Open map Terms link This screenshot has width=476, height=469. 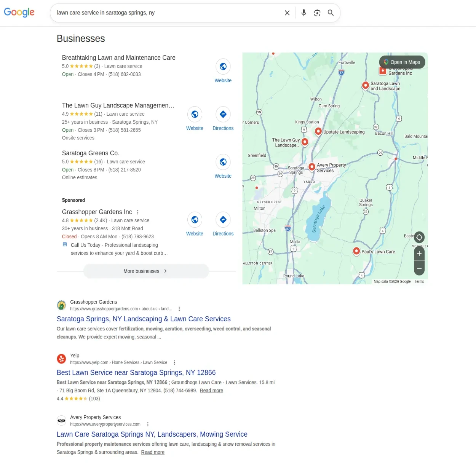pos(419,282)
